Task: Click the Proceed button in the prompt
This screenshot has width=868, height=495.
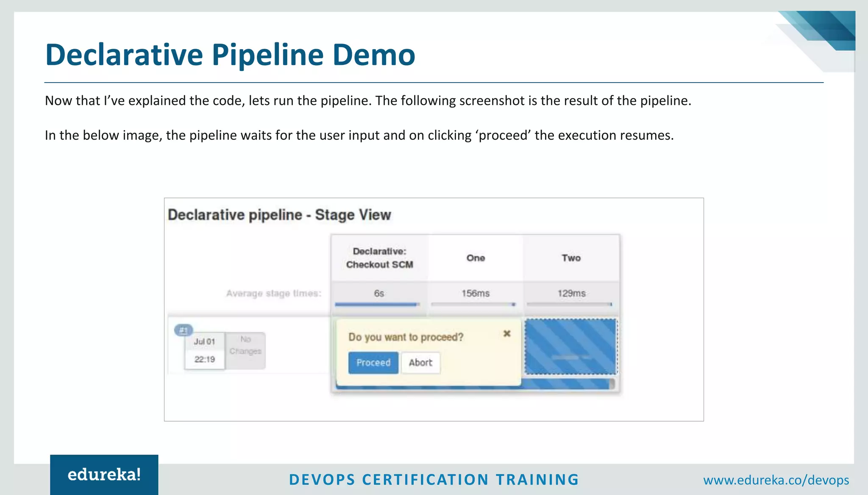Action: (x=373, y=362)
